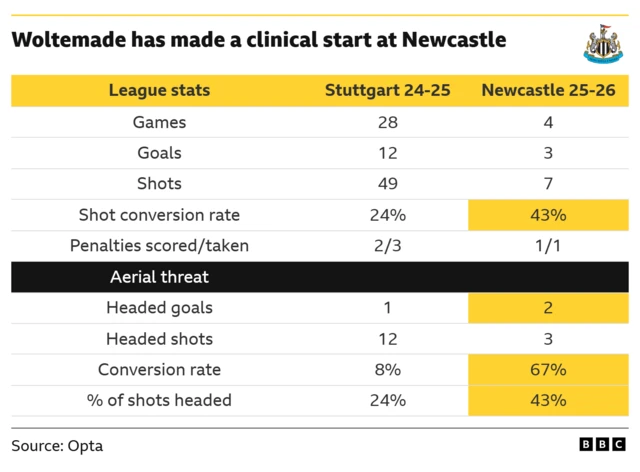Click the Aerial threat section header
This screenshot has height=472, width=640.
point(159,276)
